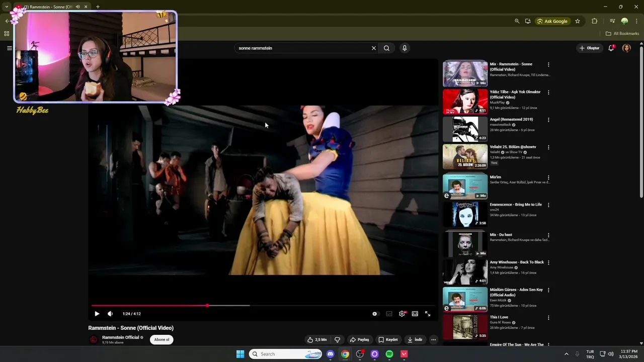Open the Chrome apps grid shortcut
The width and height of the screenshot is (644, 362).
pos(7,34)
